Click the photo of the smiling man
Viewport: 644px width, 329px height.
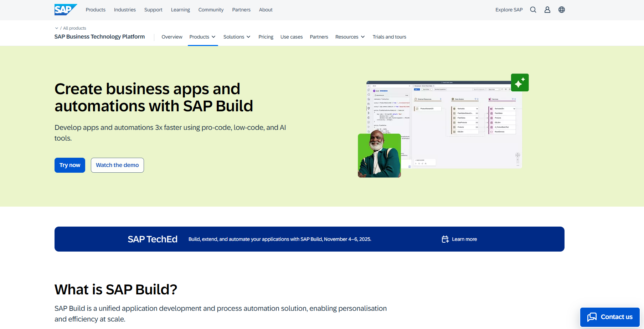click(x=379, y=153)
